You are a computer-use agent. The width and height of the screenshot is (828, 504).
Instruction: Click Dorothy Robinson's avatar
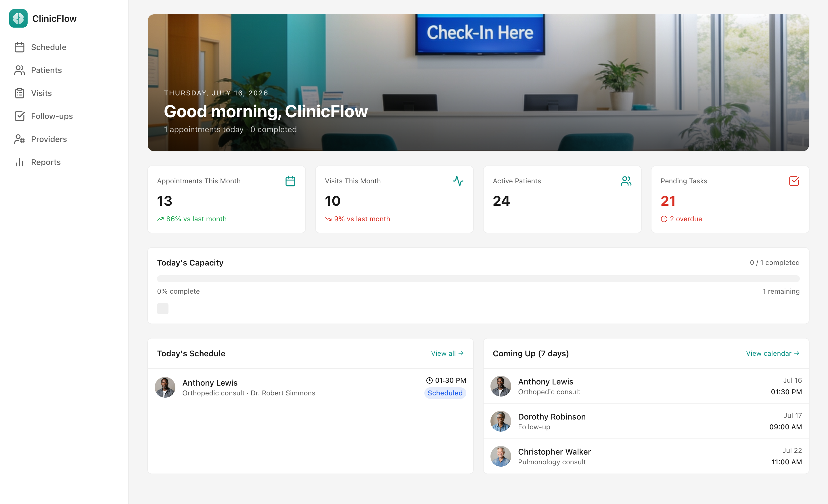(501, 422)
